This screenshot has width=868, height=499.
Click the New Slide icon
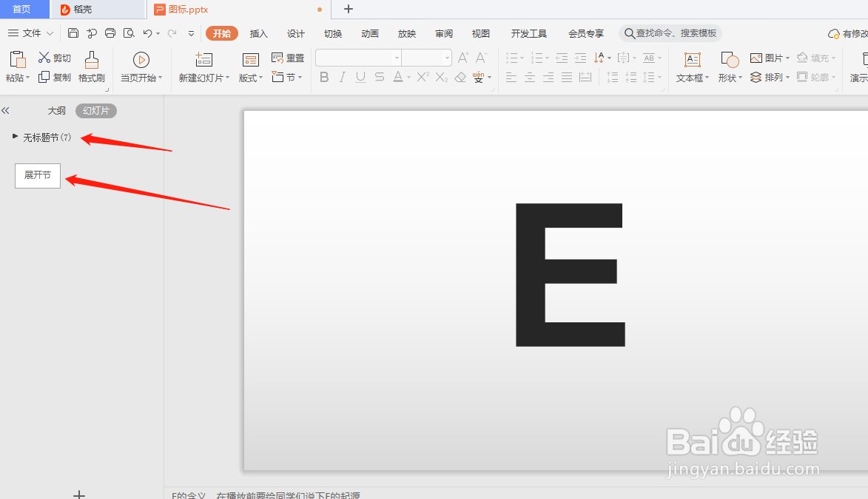(x=203, y=60)
